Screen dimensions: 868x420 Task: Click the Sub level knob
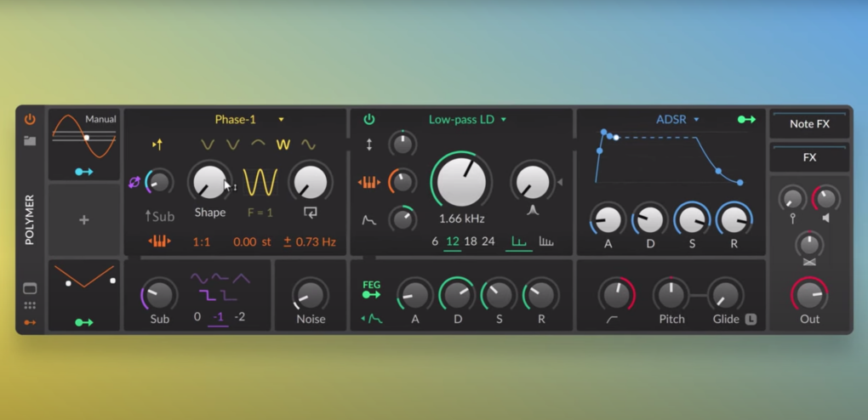point(159,294)
